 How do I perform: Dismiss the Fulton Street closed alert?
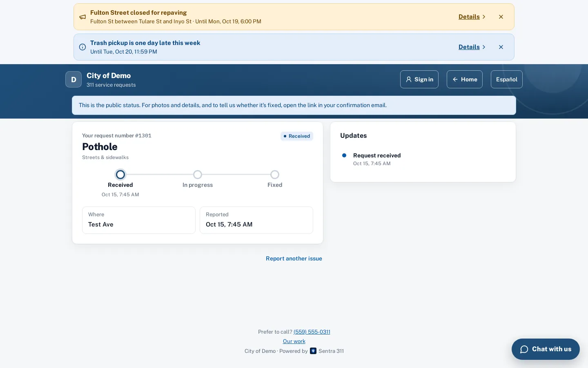[x=501, y=17]
